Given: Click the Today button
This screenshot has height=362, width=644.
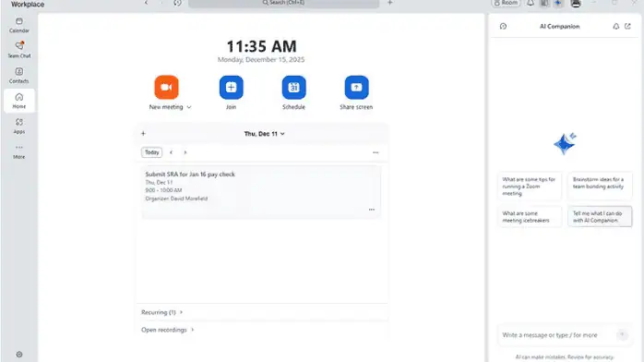Looking at the screenshot, I should 151,152.
